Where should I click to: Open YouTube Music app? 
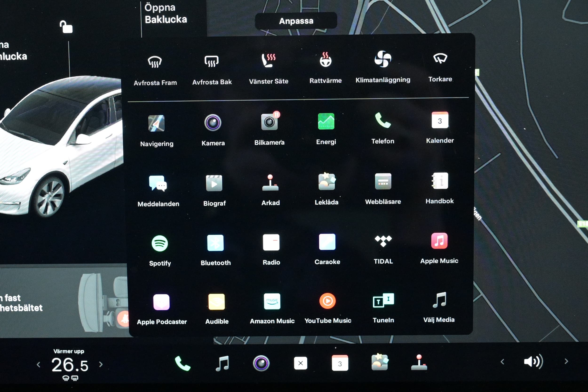pos(327,301)
